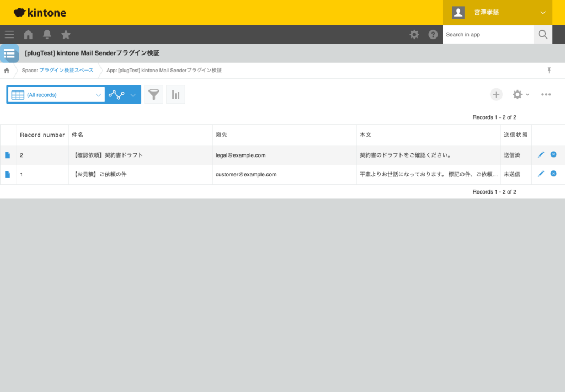Toggle the breadcrumb pin icon
Screen dimensions: 565x392
coord(550,71)
